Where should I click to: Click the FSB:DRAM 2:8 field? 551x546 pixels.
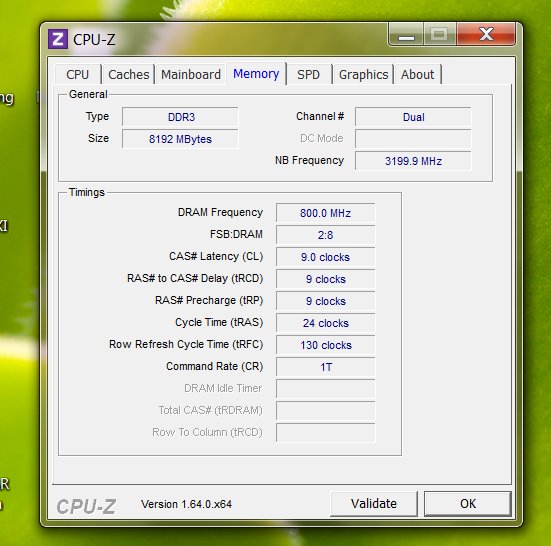[325, 235]
